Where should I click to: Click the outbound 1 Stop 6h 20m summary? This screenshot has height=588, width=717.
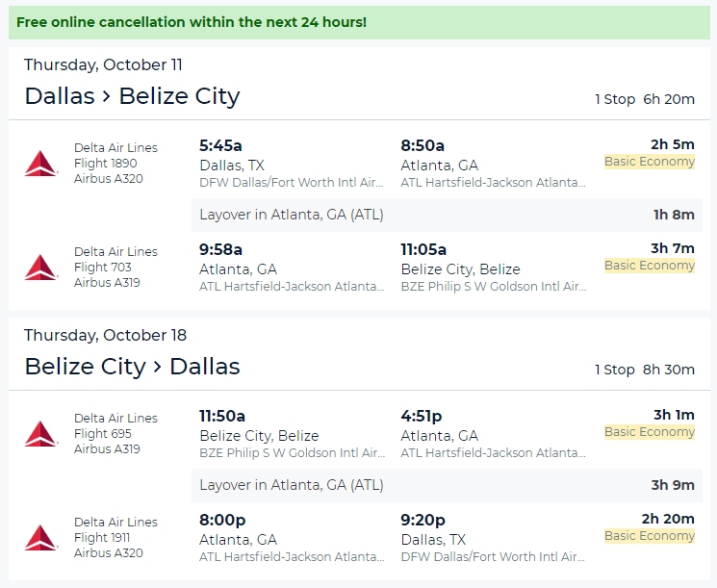645,99
